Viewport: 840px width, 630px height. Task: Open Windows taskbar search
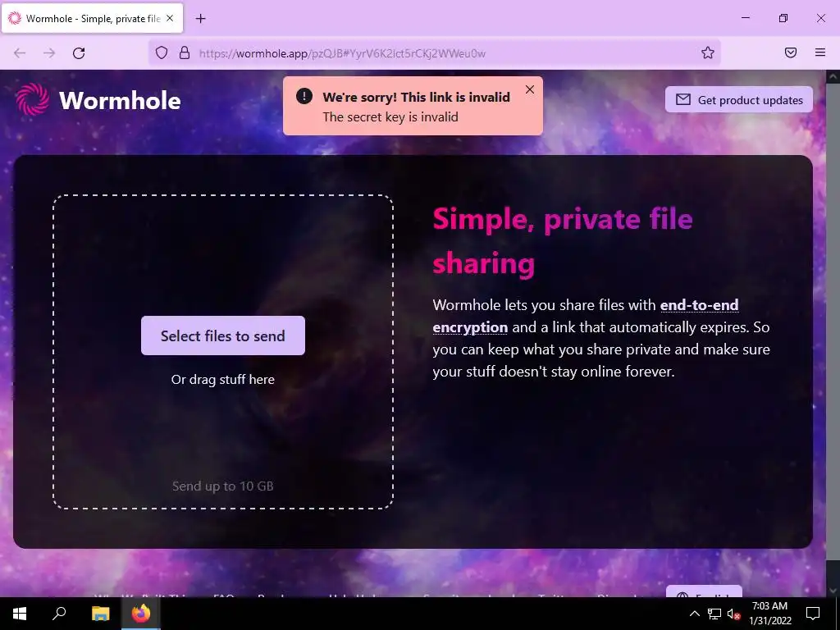[59, 614]
